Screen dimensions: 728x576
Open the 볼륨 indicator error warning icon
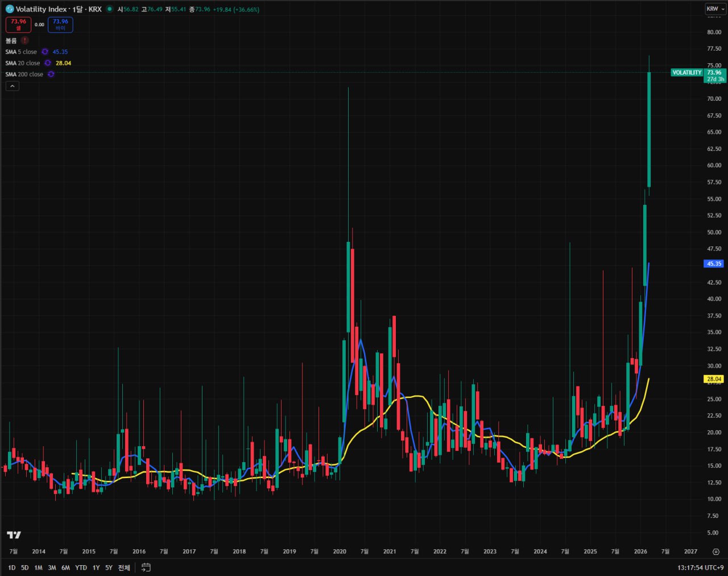pyautogui.click(x=24, y=41)
